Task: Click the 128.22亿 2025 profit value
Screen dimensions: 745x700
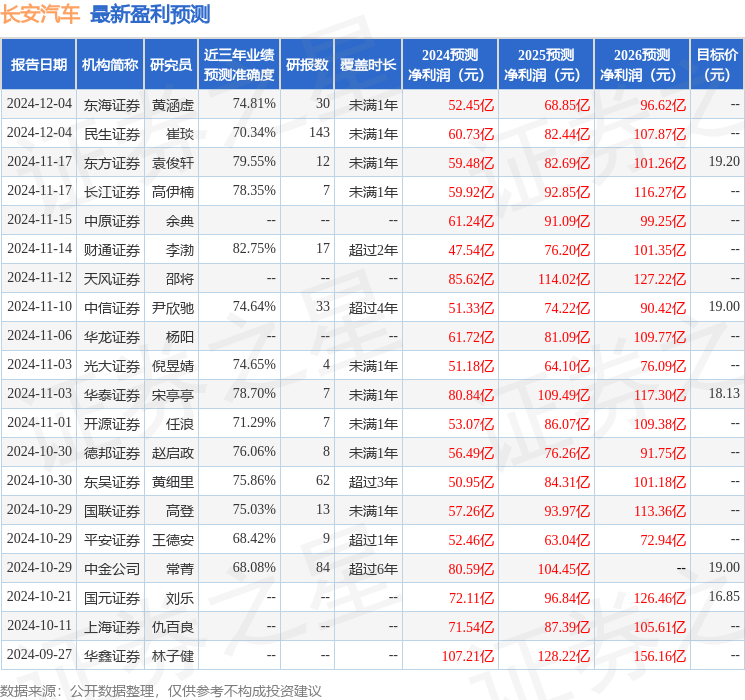Action: pyautogui.click(x=564, y=656)
